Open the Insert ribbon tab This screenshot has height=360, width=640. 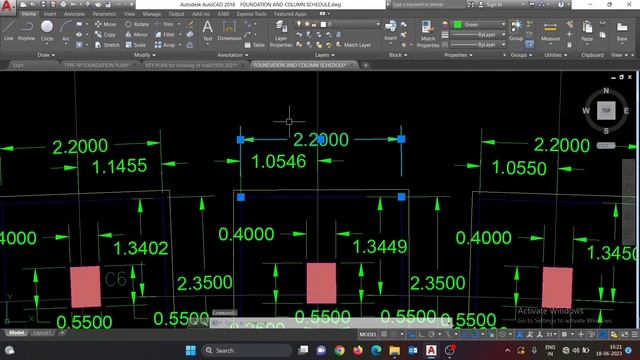click(50, 14)
